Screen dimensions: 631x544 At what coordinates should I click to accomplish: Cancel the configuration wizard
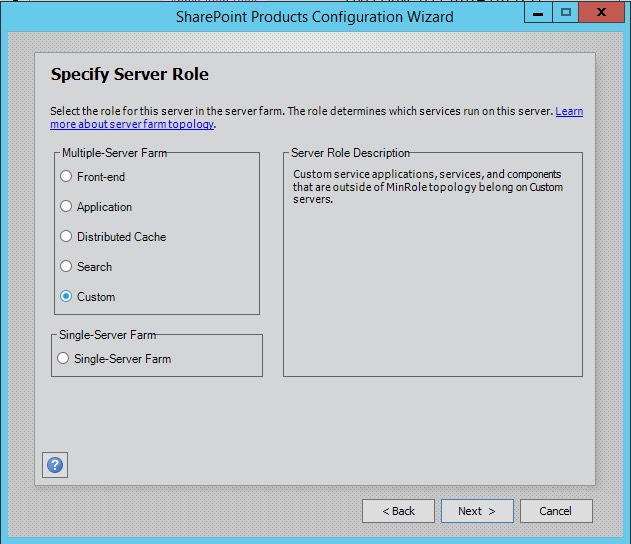(x=556, y=511)
